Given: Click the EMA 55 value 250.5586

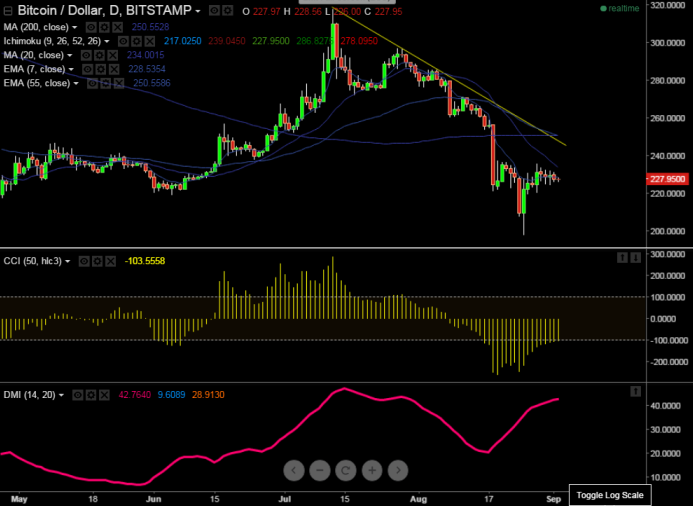Looking at the screenshot, I should (152, 83).
